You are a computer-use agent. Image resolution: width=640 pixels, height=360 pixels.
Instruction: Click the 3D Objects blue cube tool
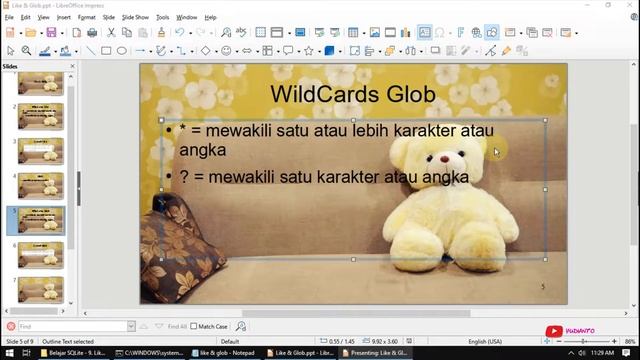click(329, 51)
